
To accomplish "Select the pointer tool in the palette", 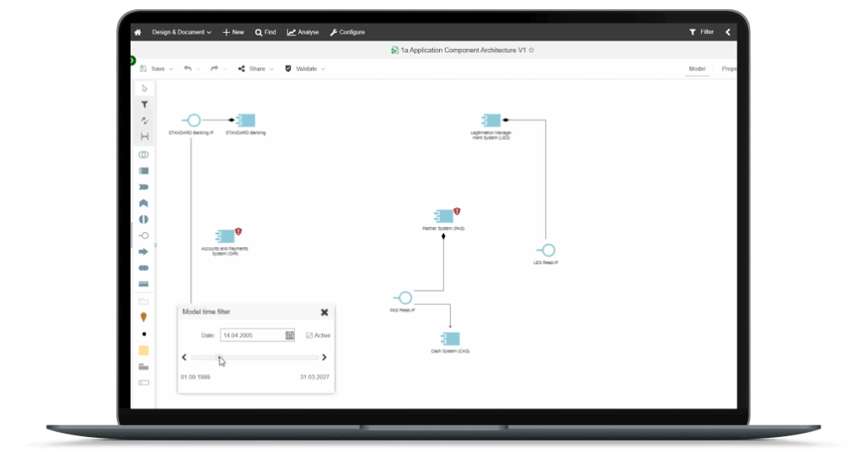I will (144, 88).
